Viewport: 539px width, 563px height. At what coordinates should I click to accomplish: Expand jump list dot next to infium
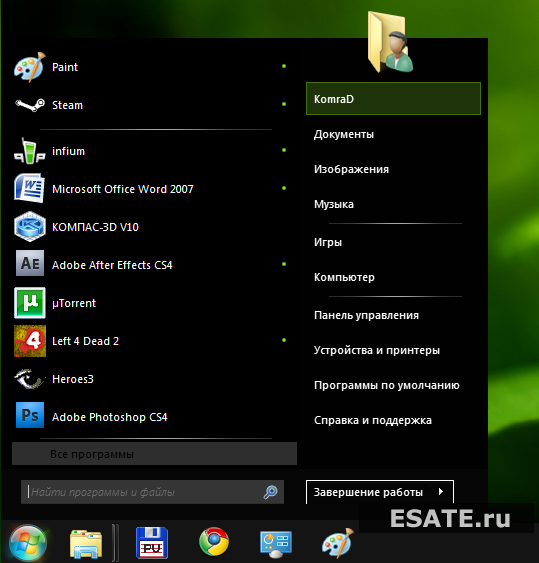pos(284,150)
